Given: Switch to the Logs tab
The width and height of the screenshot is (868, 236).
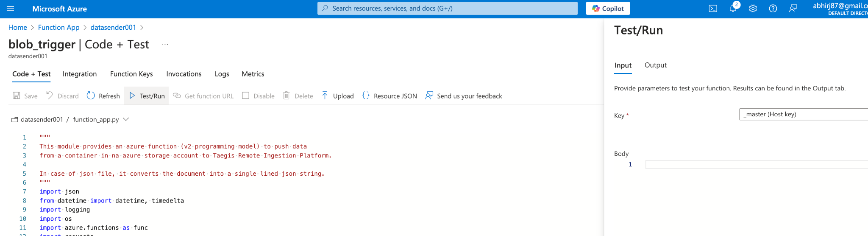Looking at the screenshot, I should click(x=222, y=74).
